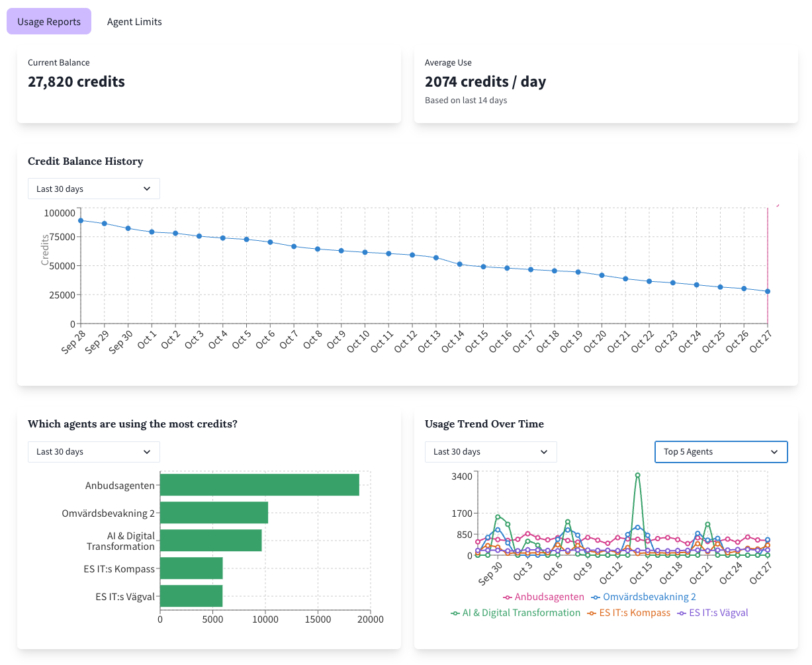Click the ES IT:s Vägval bar
The image size is (812, 665).
[x=190, y=596]
